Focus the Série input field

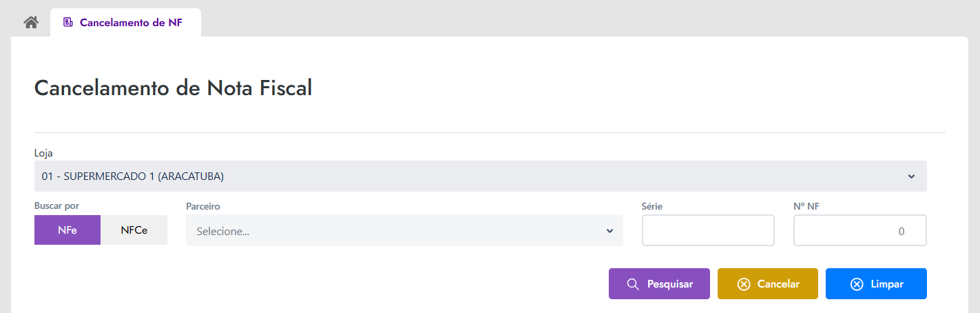(708, 230)
